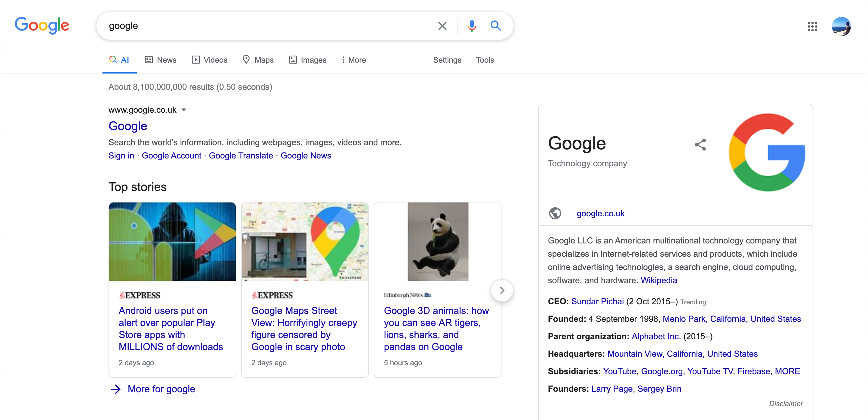Select the All results tab
This screenshot has height=420, width=868.
pyautogui.click(x=119, y=60)
